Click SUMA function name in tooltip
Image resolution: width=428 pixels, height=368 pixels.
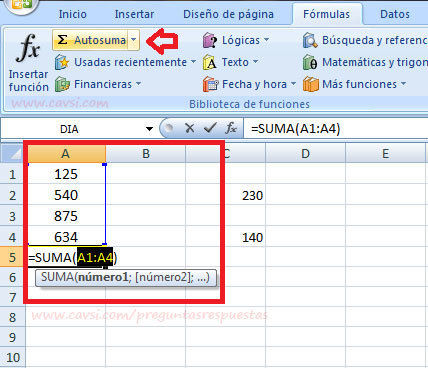click(x=57, y=277)
